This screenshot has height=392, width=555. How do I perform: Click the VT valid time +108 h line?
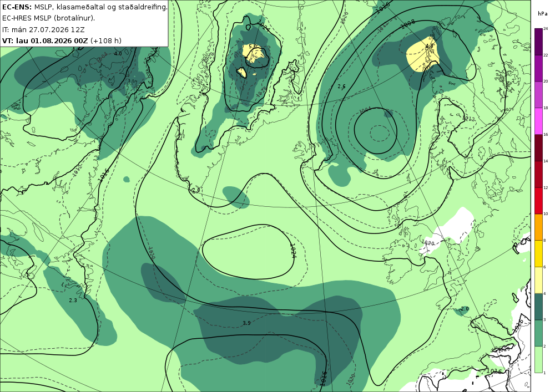coord(62,40)
